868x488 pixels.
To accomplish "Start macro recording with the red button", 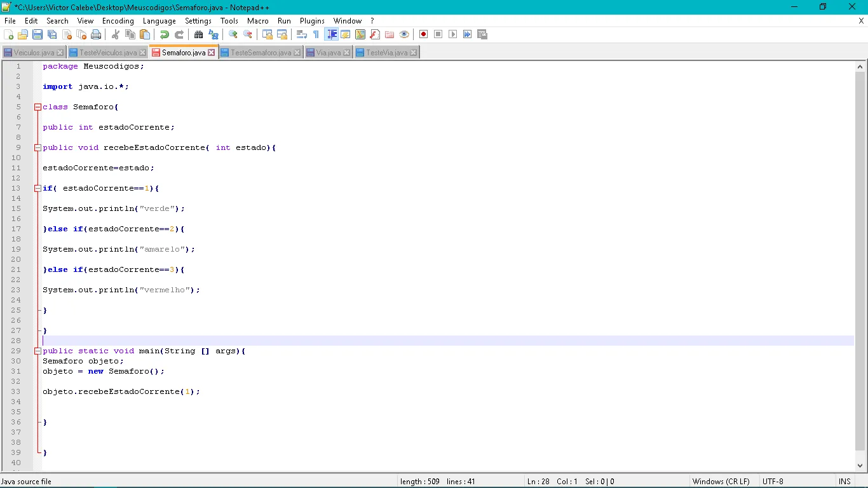I will (423, 34).
